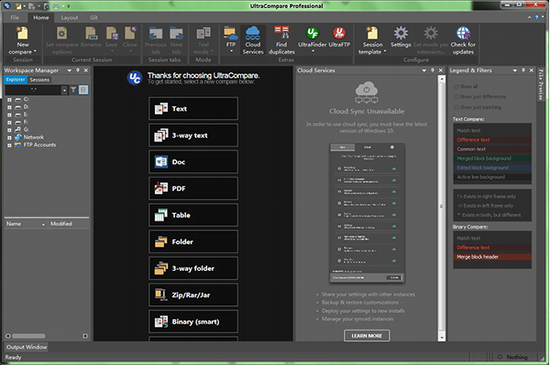Open Session template in the ribbon

[x=372, y=40]
